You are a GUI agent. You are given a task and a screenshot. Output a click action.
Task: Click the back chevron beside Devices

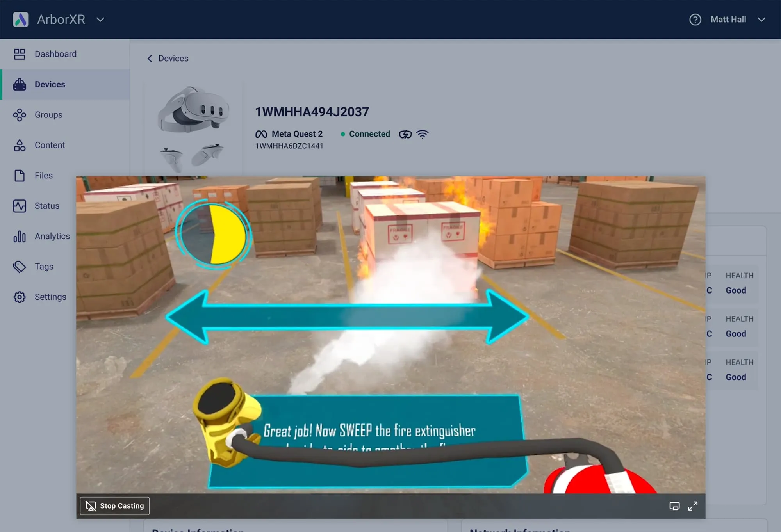pyautogui.click(x=150, y=59)
